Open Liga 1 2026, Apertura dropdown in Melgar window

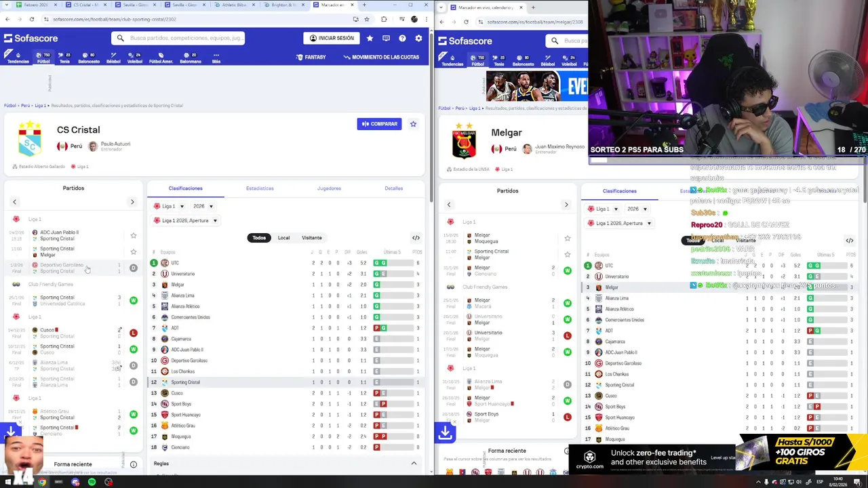pyautogui.click(x=619, y=223)
